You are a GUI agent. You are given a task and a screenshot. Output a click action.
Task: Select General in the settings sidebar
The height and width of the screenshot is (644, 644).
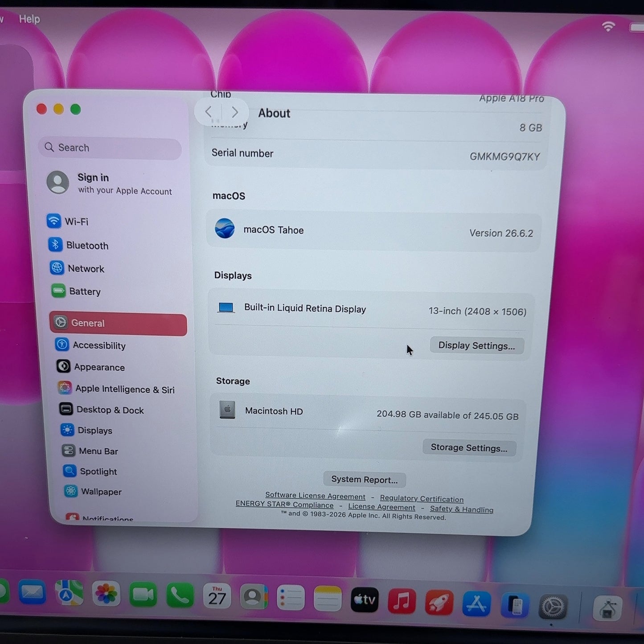pyautogui.click(x=118, y=323)
